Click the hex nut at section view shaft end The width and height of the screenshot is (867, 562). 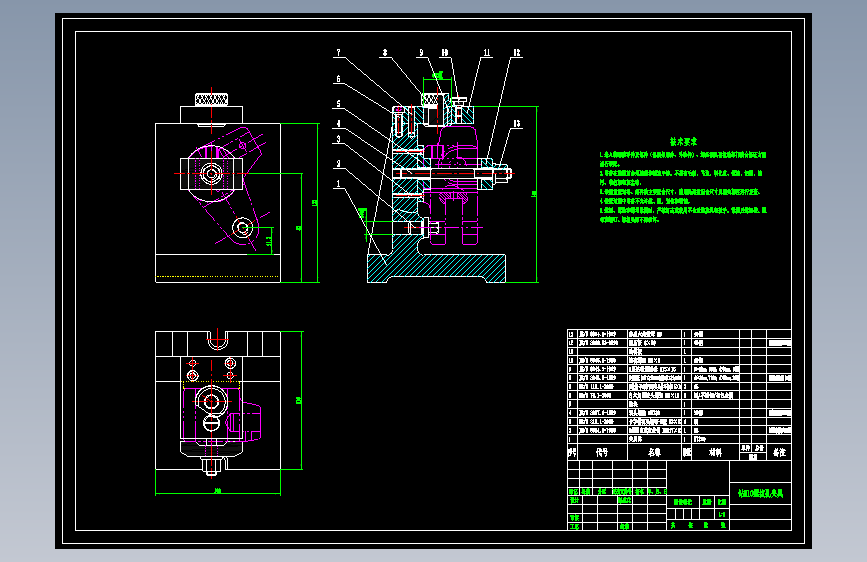click(502, 174)
